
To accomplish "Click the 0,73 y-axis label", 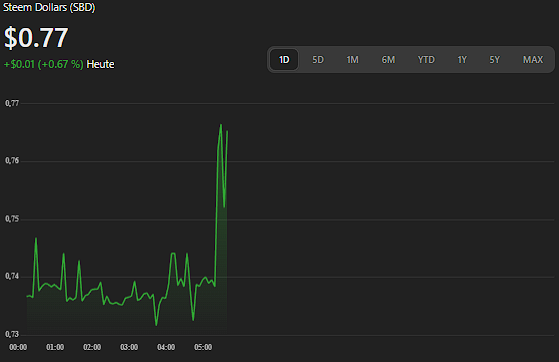I will tap(12, 335).
